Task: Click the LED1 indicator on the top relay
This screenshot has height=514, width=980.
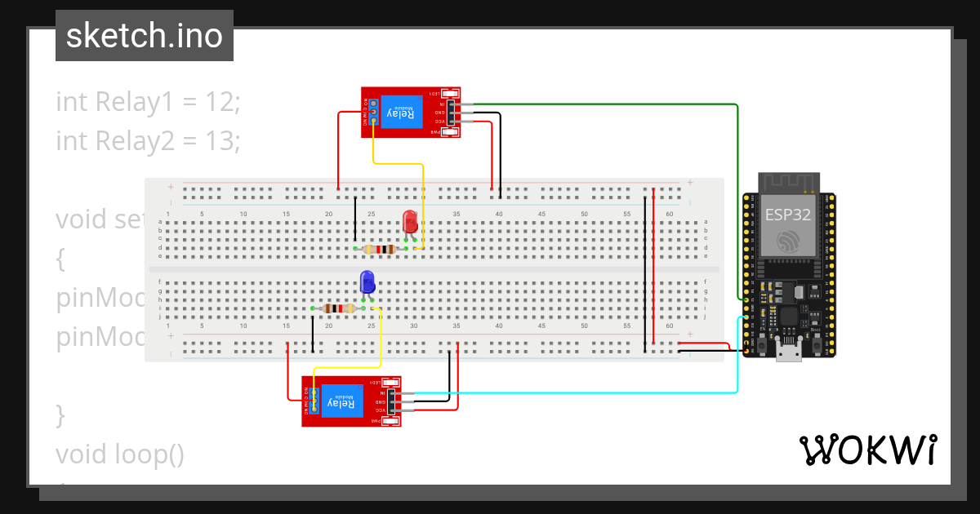Action: pos(450,93)
